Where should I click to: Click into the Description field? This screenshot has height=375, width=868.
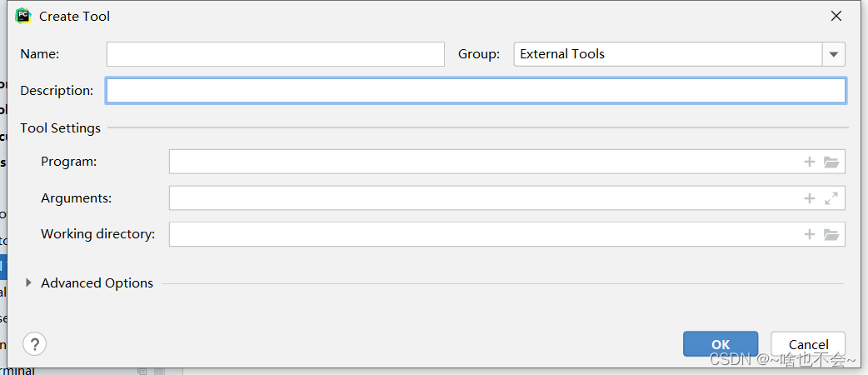click(x=475, y=91)
